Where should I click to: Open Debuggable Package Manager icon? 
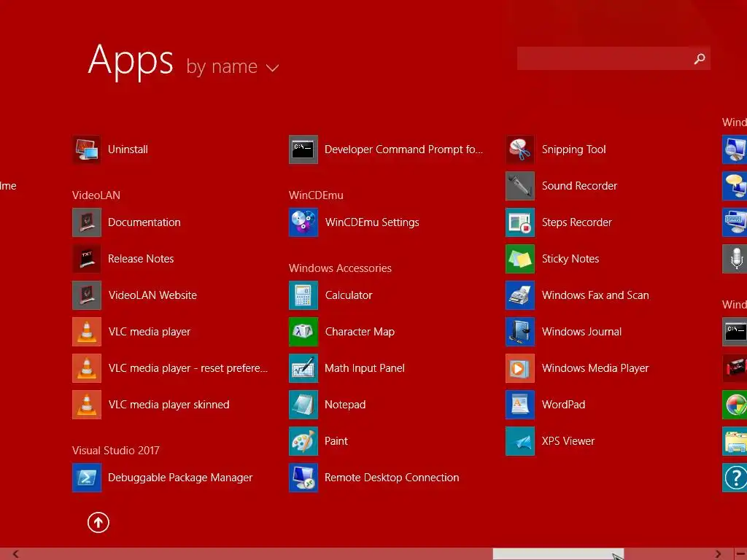click(86, 478)
